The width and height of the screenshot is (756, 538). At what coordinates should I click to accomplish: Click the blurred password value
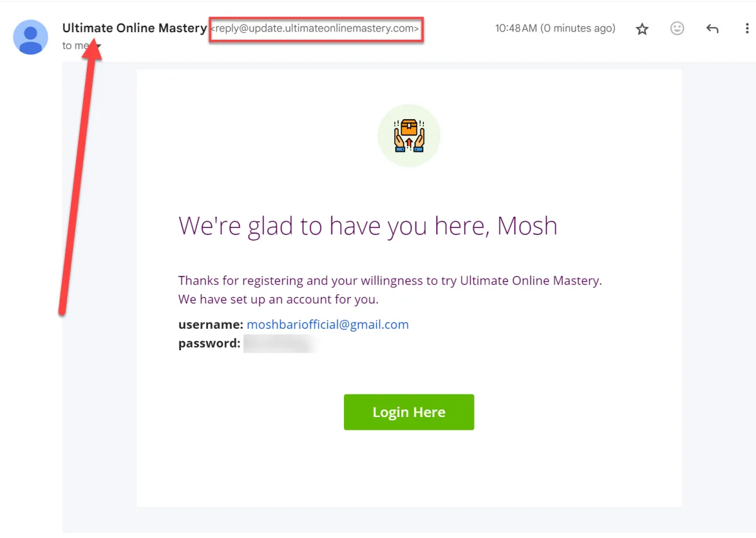(x=279, y=344)
